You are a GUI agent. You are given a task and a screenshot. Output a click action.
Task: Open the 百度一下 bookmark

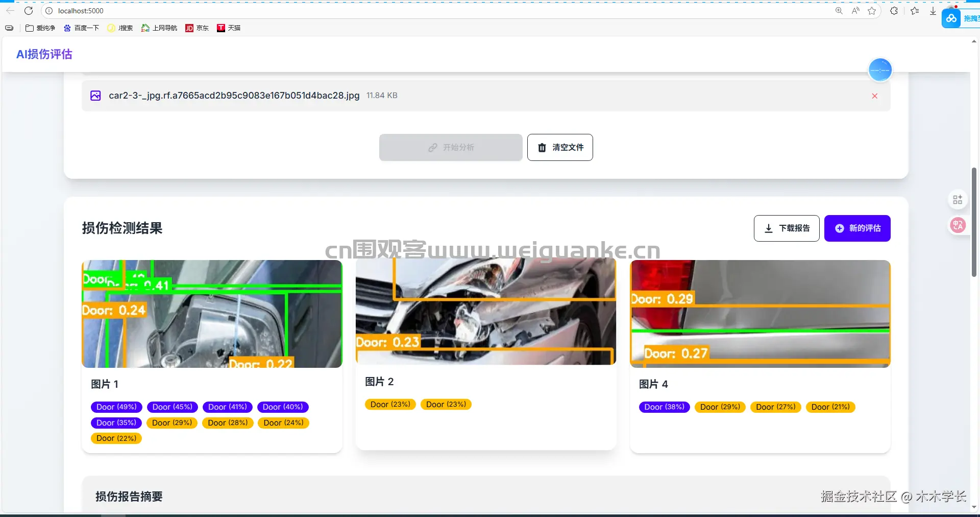[x=81, y=28]
